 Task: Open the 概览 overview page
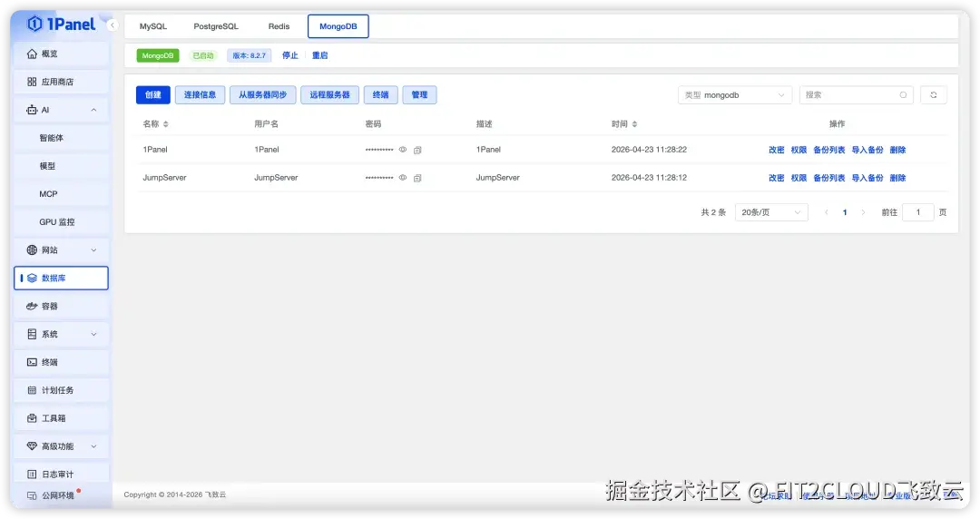coord(62,54)
